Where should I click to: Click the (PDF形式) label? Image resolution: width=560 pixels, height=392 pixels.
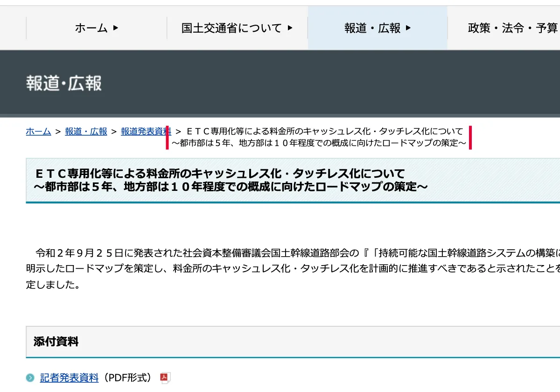(127, 378)
